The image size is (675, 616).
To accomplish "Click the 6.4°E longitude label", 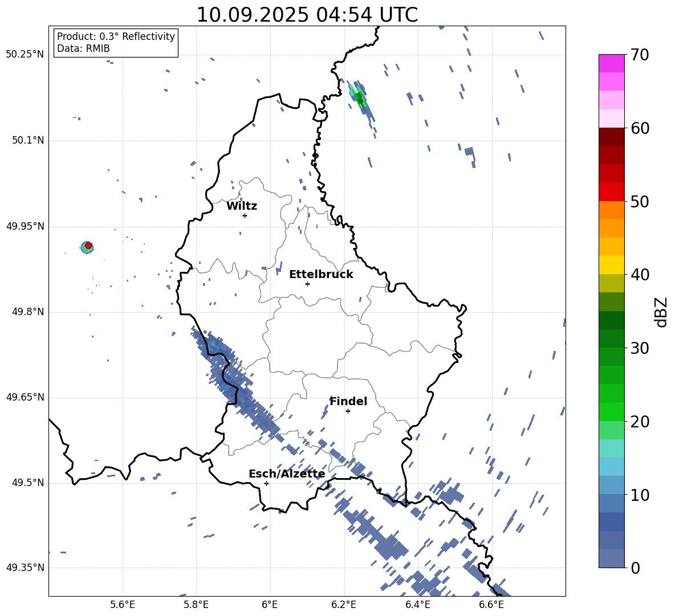I will pos(418,605).
